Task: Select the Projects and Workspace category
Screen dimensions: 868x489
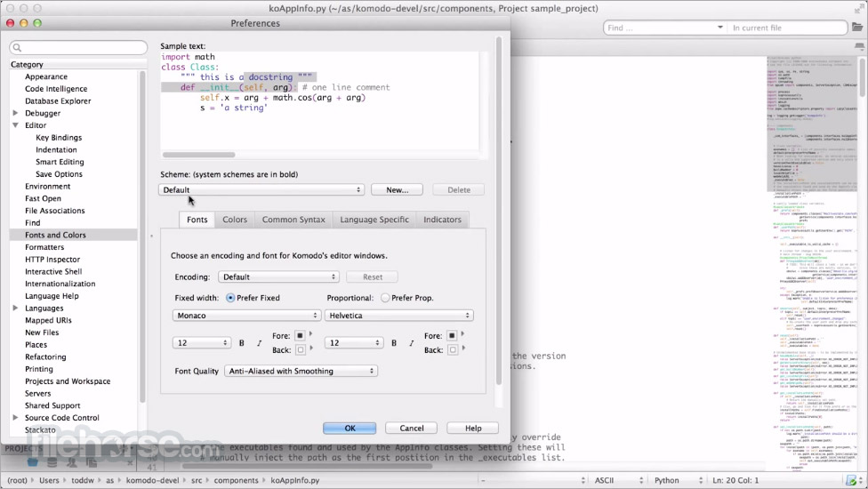Action: pos(68,381)
